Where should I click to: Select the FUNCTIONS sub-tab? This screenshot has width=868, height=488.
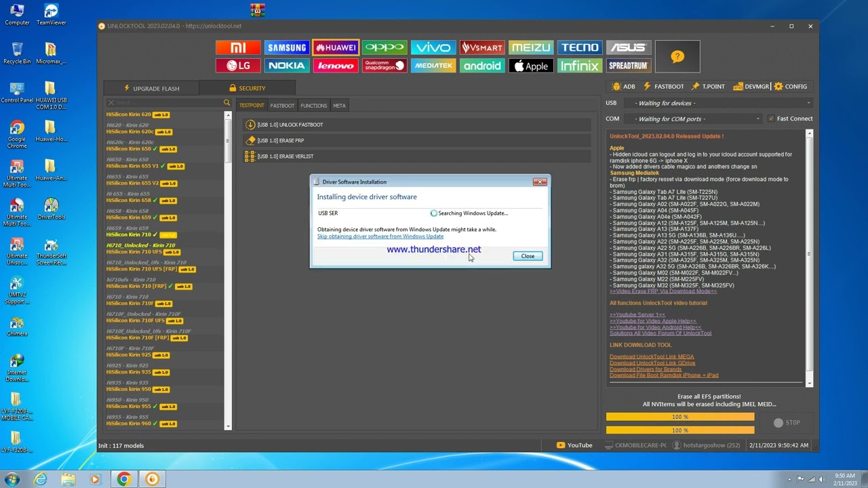pos(313,106)
